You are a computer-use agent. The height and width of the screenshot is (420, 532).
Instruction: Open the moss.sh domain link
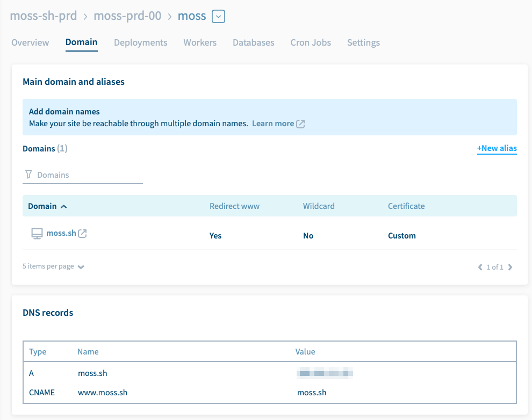click(61, 233)
